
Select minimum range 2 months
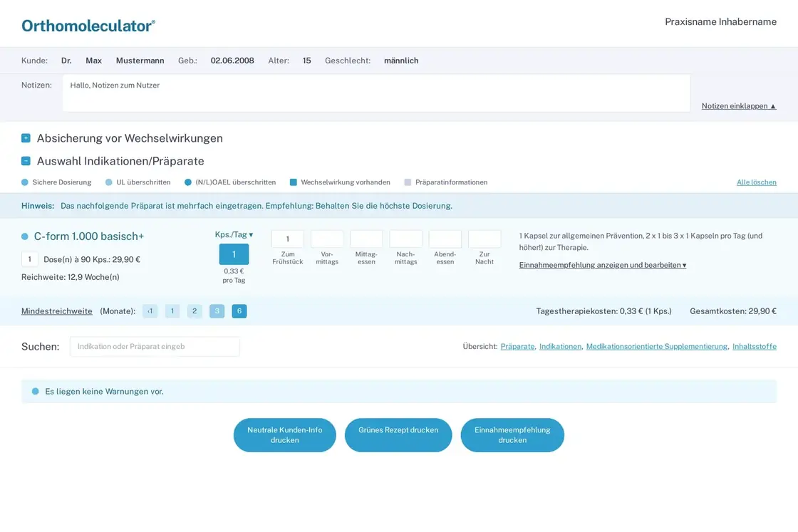tap(195, 311)
